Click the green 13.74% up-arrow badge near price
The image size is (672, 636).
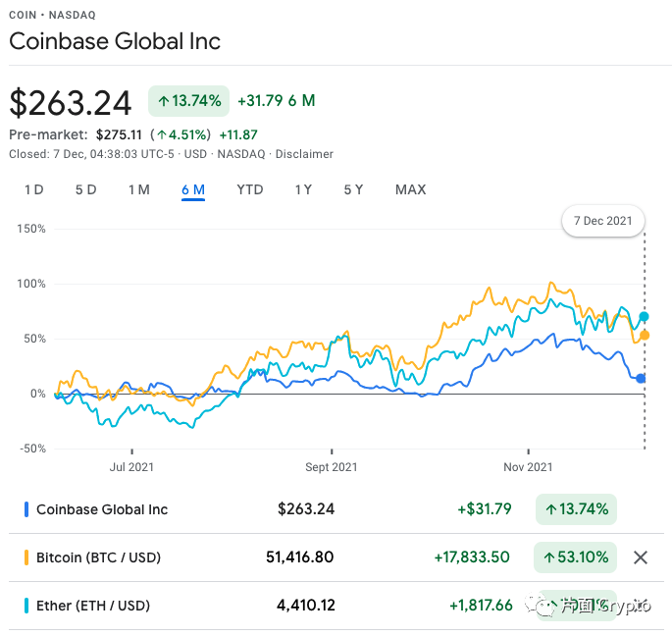(x=188, y=100)
